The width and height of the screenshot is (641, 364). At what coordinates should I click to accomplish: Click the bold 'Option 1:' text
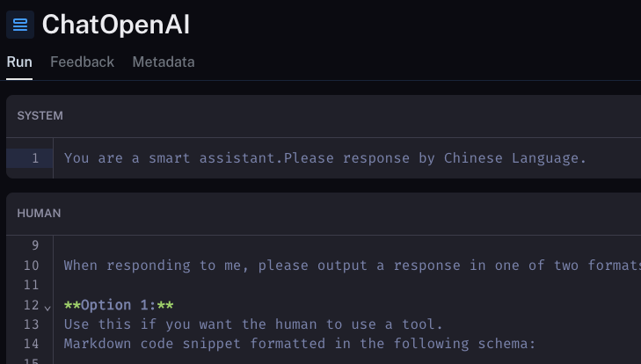coord(119,305)
